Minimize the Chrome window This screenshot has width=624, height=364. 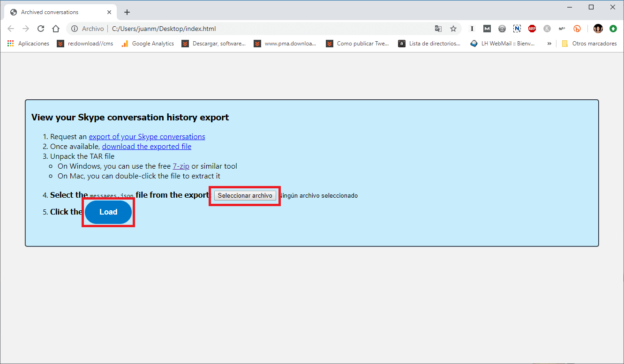[x=570, y=7]
